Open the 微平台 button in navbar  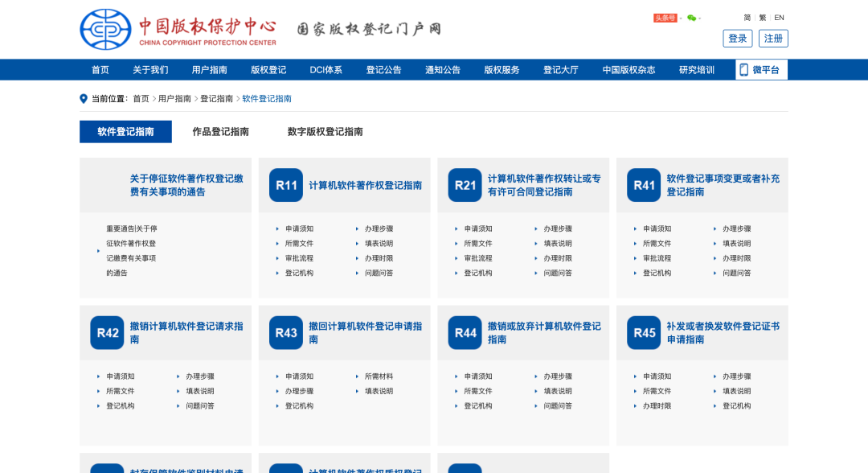[762, 70]
